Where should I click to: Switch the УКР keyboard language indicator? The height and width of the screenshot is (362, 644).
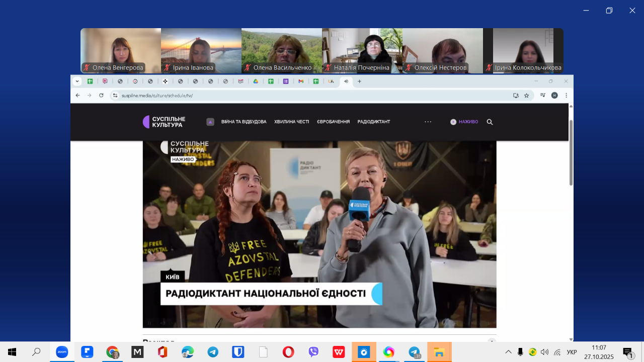572,352
